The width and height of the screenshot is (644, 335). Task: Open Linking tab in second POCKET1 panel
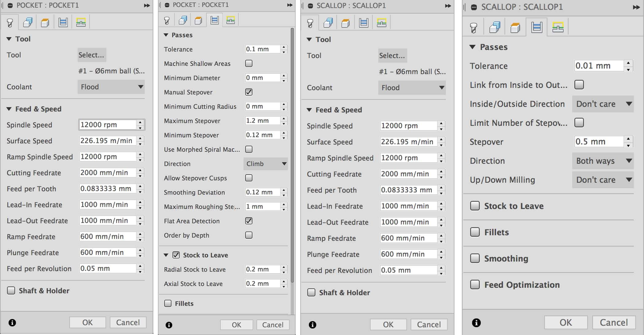(x=230, y=21)
